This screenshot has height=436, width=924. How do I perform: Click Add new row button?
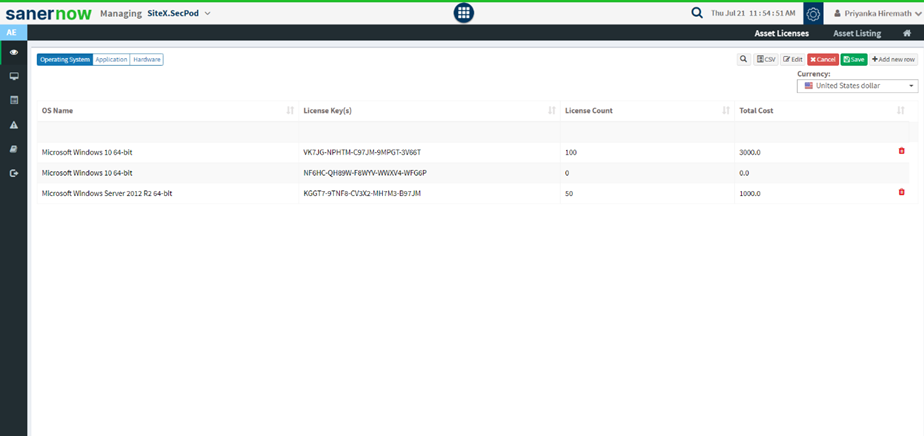893,60
